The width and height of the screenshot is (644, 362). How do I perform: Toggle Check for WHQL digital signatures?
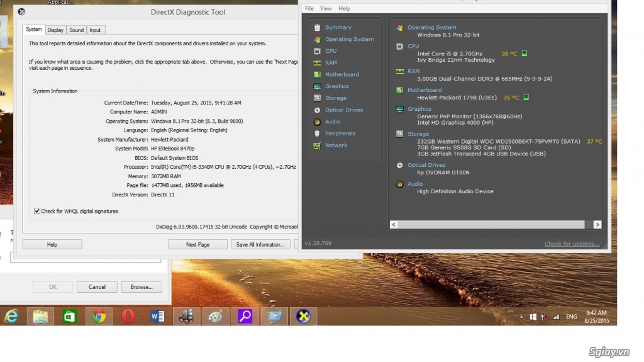[37, 211]
